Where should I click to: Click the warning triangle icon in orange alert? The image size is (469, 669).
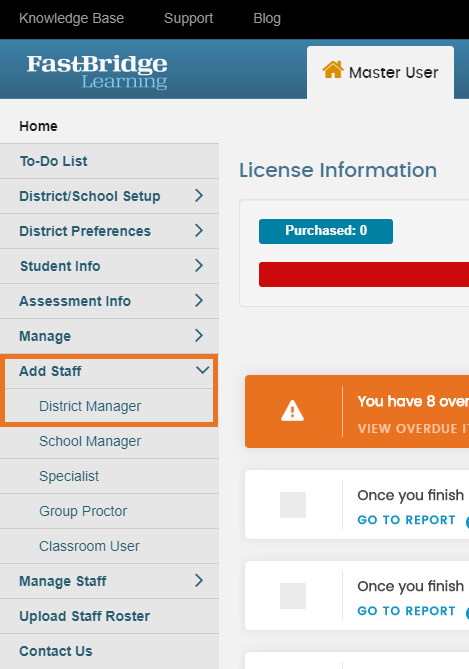point(292,411)
